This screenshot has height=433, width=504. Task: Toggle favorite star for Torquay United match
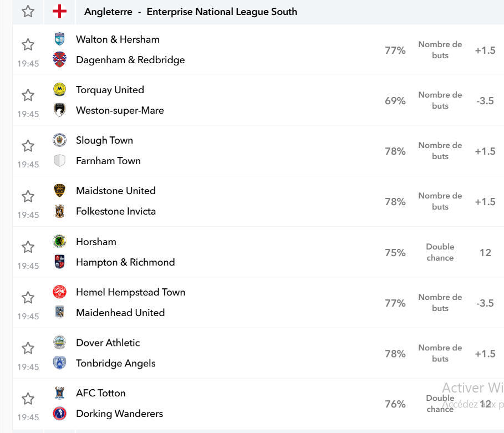coord(28,95)
